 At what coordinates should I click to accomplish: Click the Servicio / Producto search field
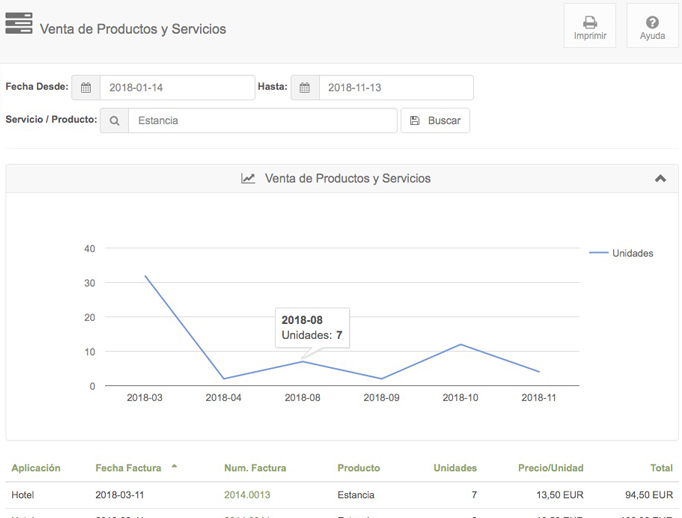[x=262, y=121]
